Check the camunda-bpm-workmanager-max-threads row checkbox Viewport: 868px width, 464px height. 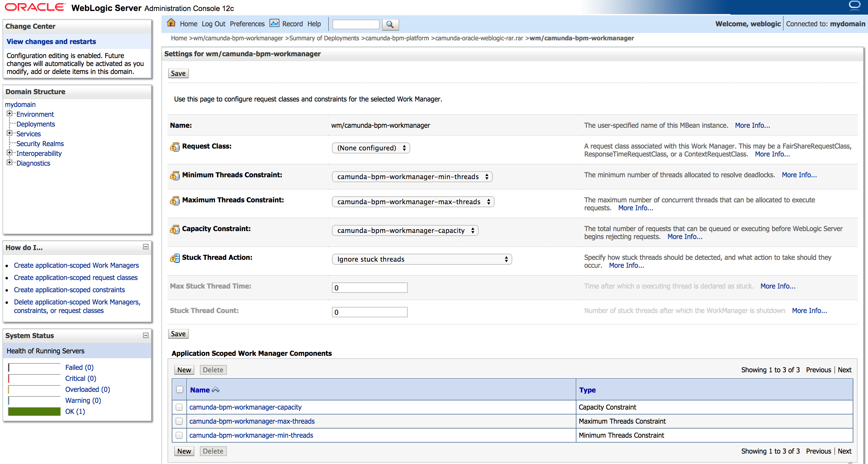point(179,421)
